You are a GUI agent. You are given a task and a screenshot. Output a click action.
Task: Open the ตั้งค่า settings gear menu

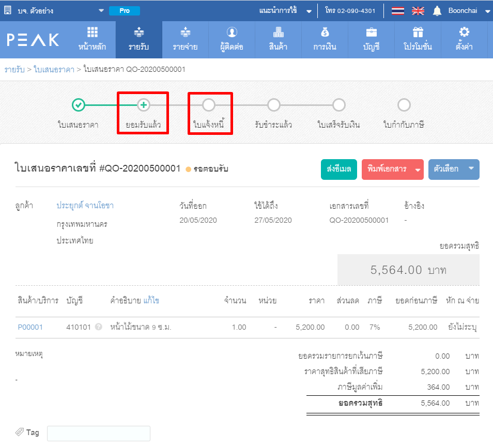pyautogui.click(x=464, y=39)
